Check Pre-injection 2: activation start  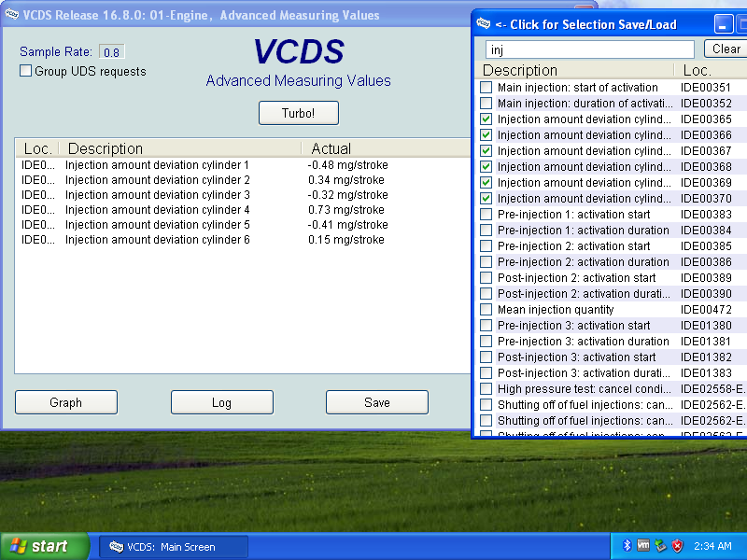pos(486,245)
